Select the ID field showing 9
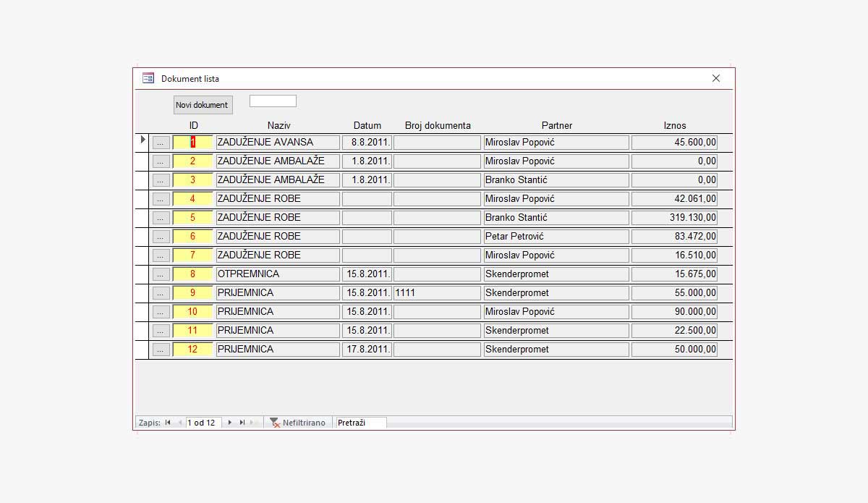The image size is (868, 503). pyautogui.click(x=192, y=293)
